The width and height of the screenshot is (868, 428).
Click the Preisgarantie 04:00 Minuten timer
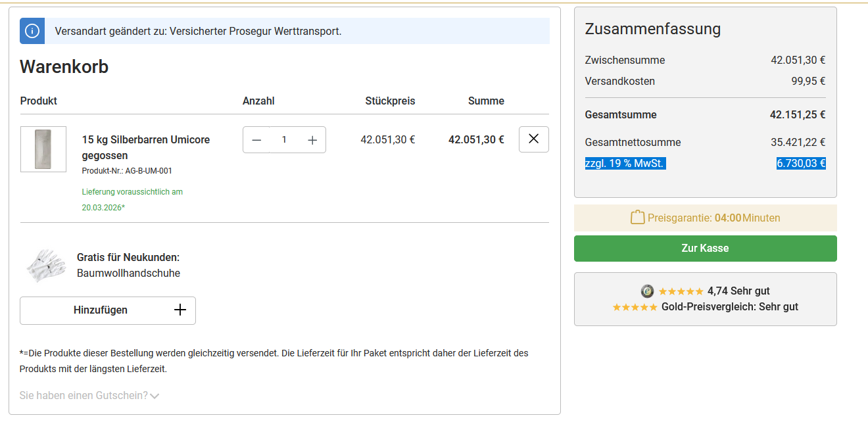706,218
